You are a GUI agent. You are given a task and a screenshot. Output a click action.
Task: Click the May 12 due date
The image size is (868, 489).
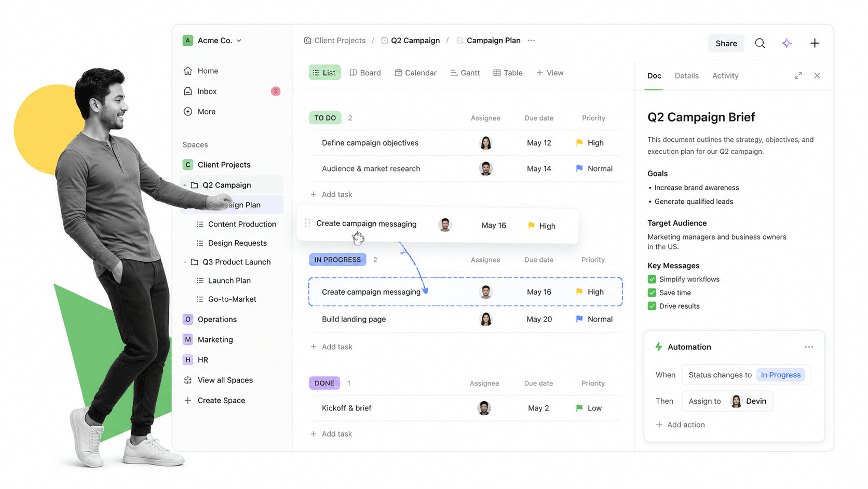point(539,143)
